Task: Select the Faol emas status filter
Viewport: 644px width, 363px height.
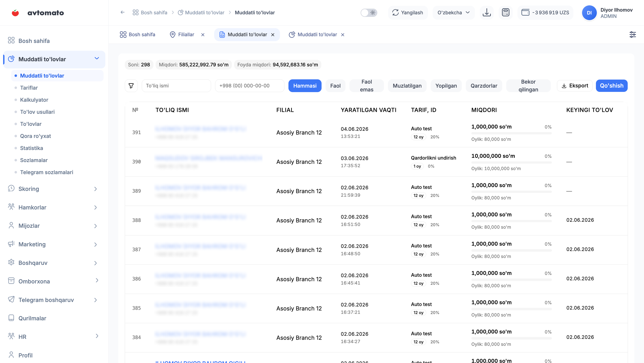Action: tap(366, 86)
